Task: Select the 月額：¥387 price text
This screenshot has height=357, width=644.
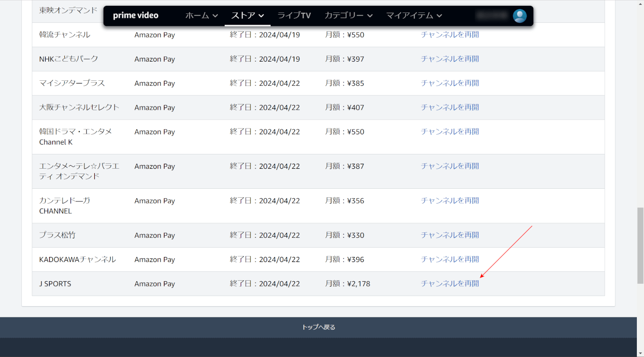Action: [345, 166]
